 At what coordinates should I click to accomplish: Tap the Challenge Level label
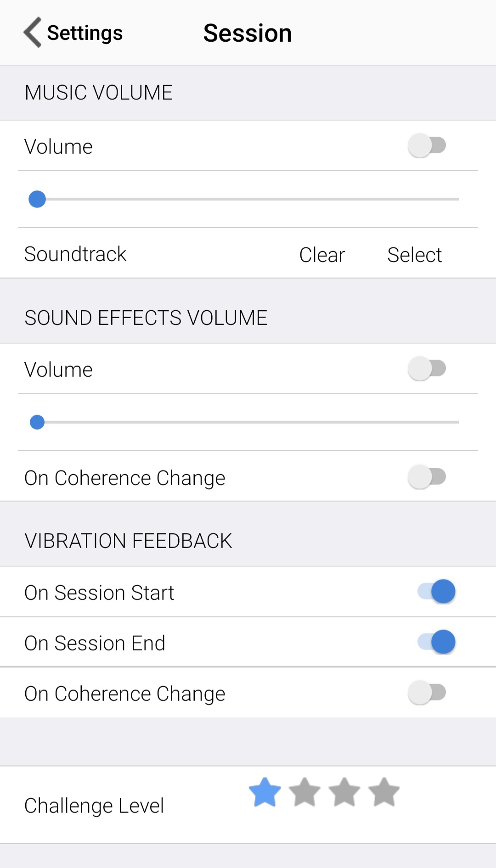(x=94, y=806)
